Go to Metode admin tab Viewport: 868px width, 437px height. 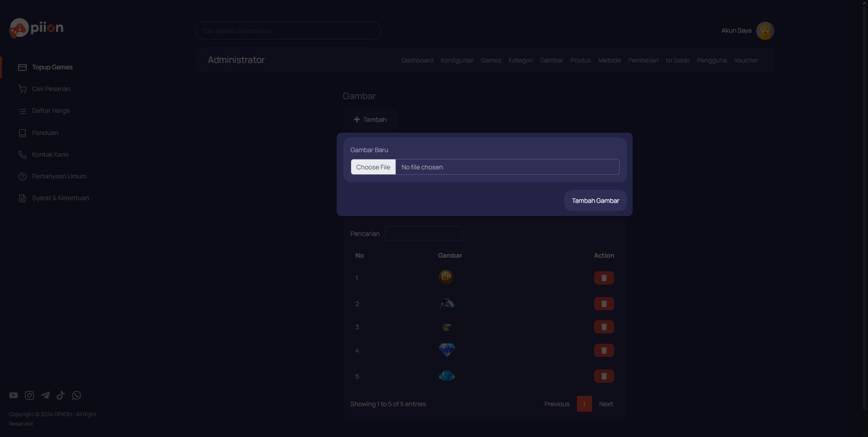click(x=609, y=60)
